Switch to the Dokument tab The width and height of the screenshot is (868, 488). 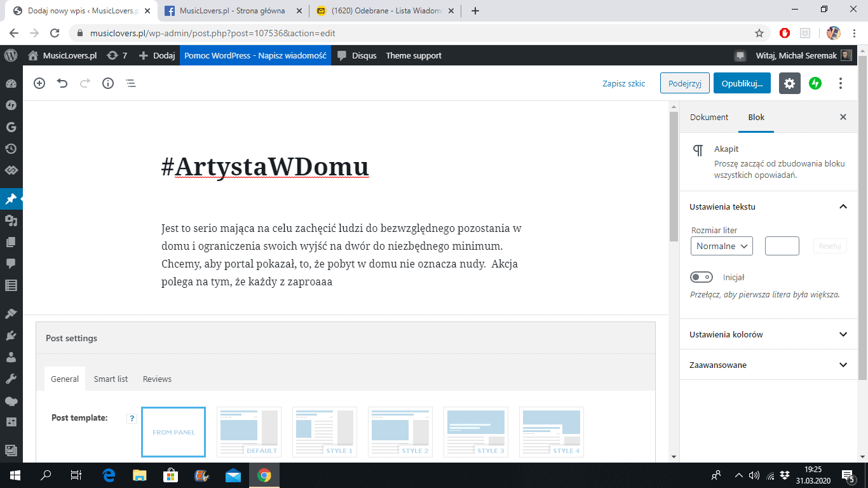(709, 117)
